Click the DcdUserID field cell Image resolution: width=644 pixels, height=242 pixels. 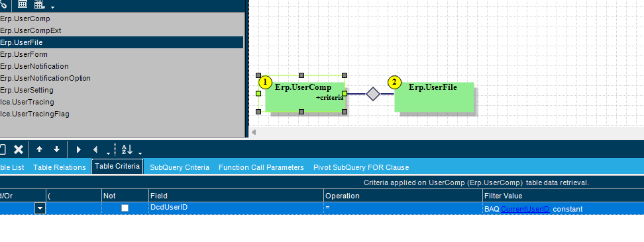tap(236, 208)
